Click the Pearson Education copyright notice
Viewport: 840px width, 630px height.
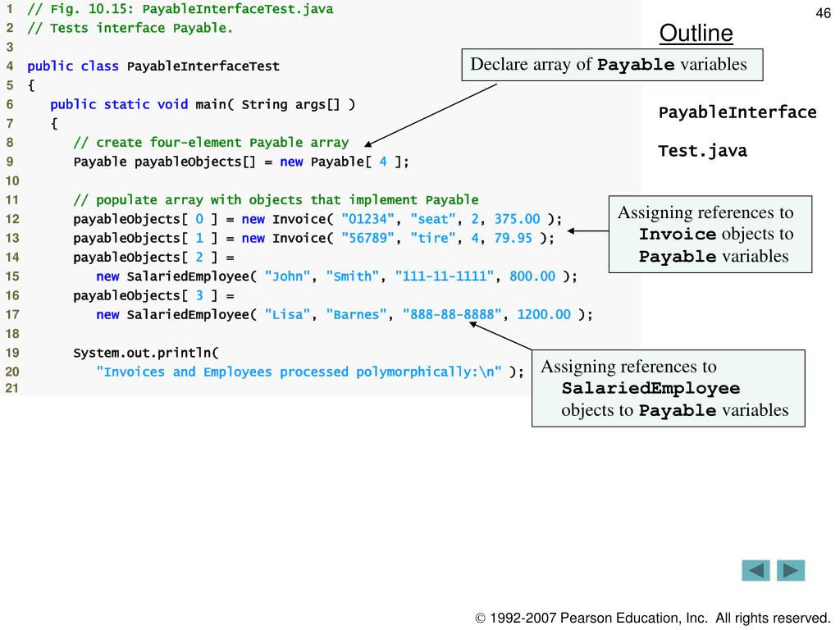[x=652, y=618]
